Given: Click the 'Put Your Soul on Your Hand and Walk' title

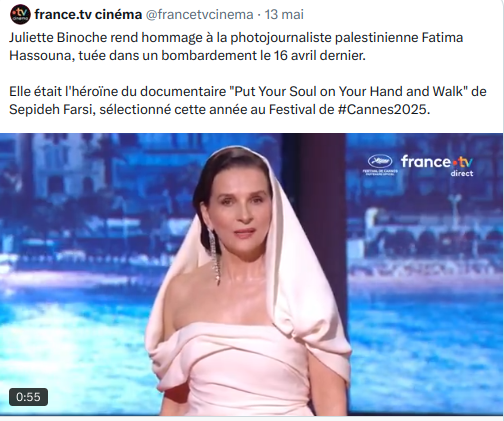Looking at the screenshot, I should click(350, 91).
